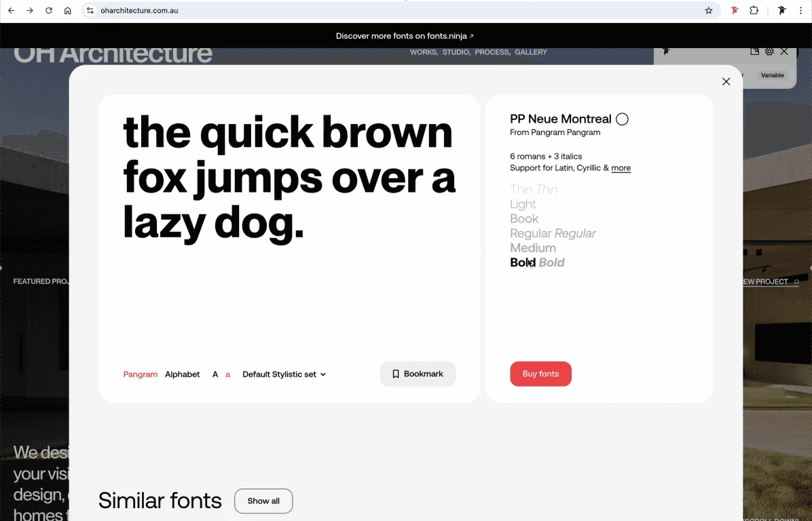Screen dimensions: 812x521
Task: Open Fonts Ninja panel settings gear
Action: [769, 52]
